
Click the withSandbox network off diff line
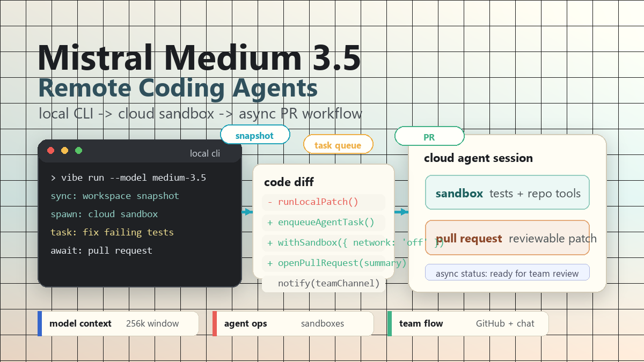324,243
